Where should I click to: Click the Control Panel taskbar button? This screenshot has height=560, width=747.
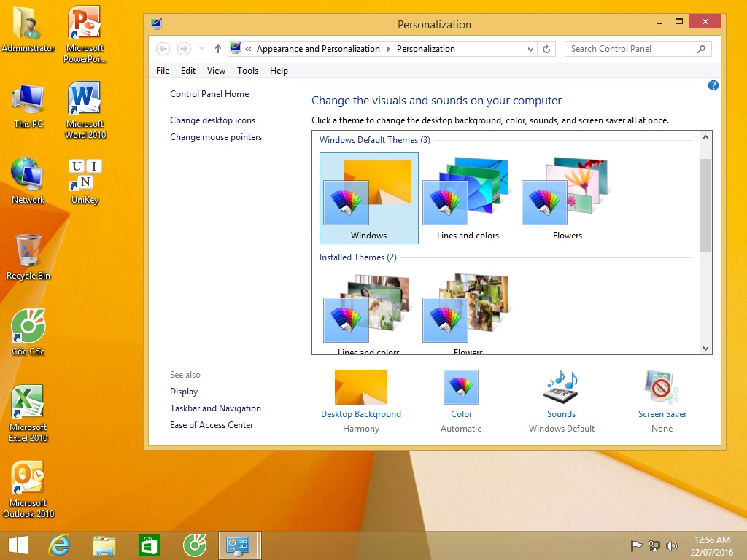[239, 545]
